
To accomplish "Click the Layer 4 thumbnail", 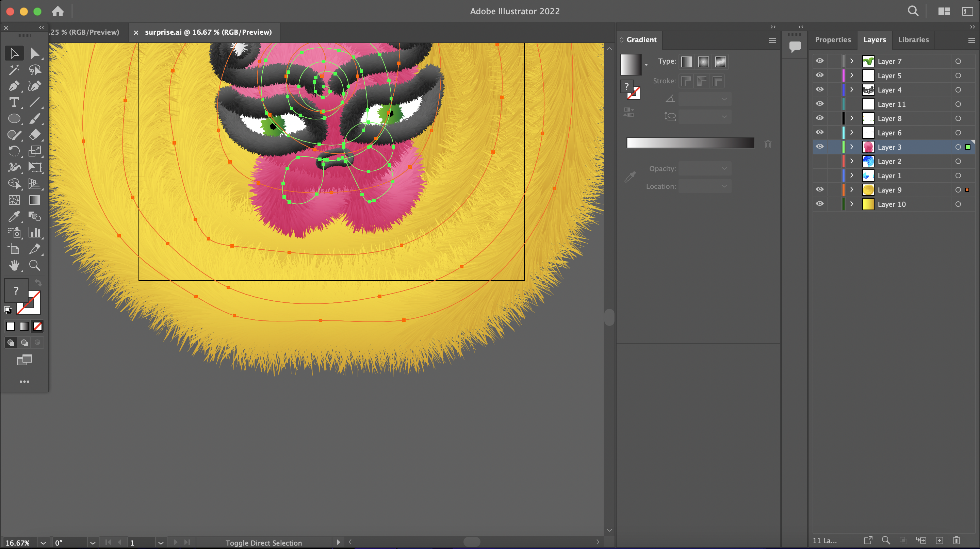I will coord(868,90).
